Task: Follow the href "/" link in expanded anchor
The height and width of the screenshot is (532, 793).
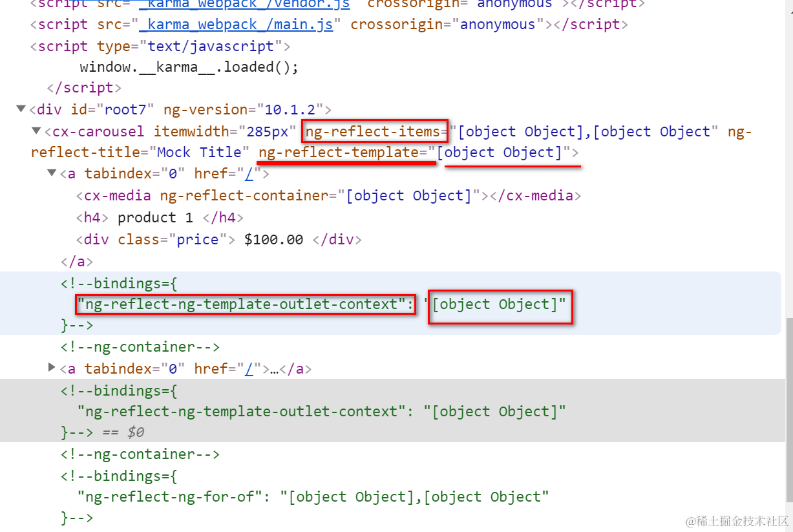Action: tap(249, 174)
